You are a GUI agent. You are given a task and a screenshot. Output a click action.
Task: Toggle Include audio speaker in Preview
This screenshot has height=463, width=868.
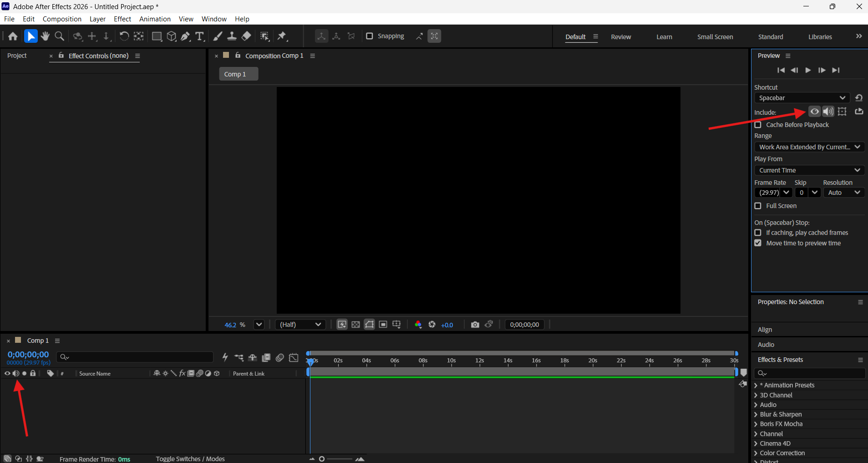pos(828,112)
